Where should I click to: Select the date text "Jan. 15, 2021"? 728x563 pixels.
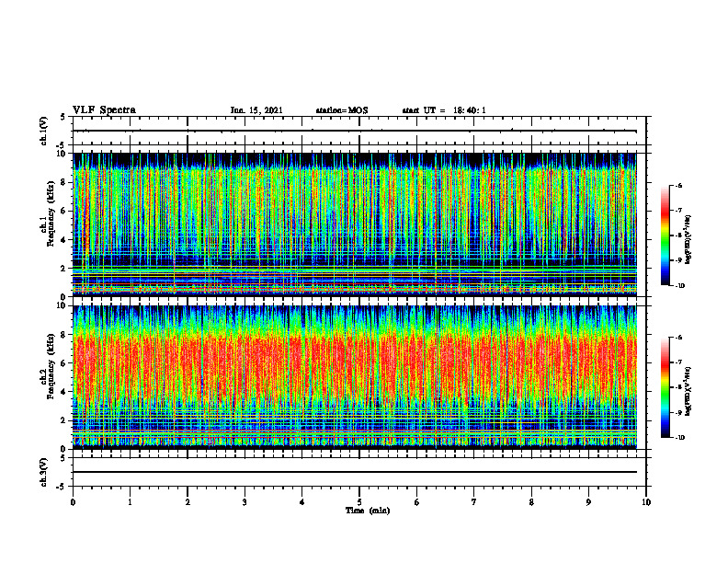pyautogui.click(x=256, y=110)
